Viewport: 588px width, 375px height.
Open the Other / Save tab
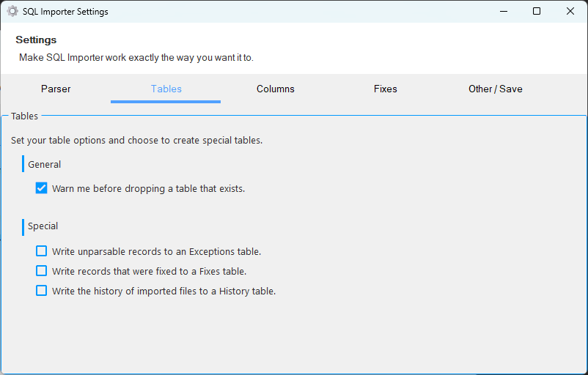point(496,89)
